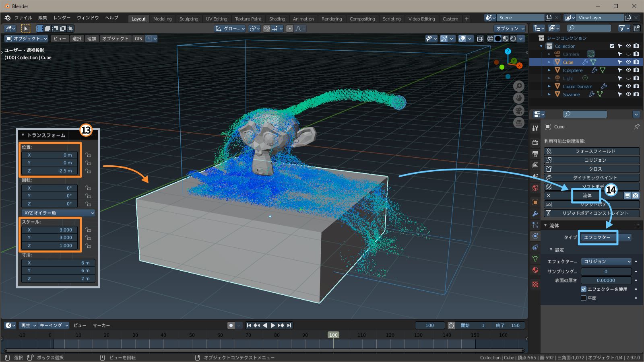Click the zoom magnifier gizmo in viewport
The height and width of the screenshot is (362, 644).
(x=519, y=86)
